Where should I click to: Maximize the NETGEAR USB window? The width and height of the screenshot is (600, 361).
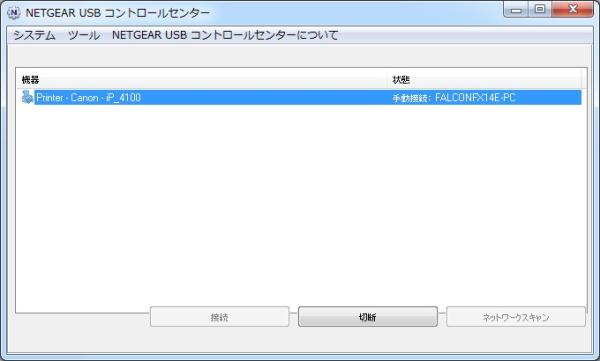[x=540, y=10]
